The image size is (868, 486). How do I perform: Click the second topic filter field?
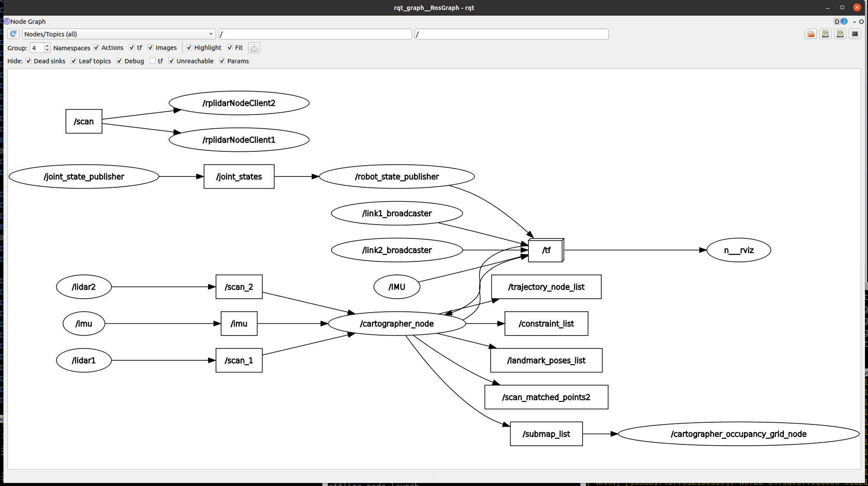point(511,34)
